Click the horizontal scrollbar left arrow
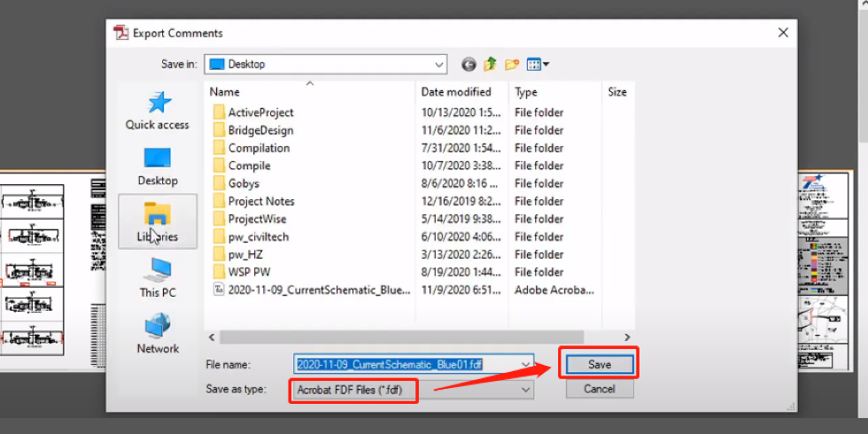 (x=212, y=337)
